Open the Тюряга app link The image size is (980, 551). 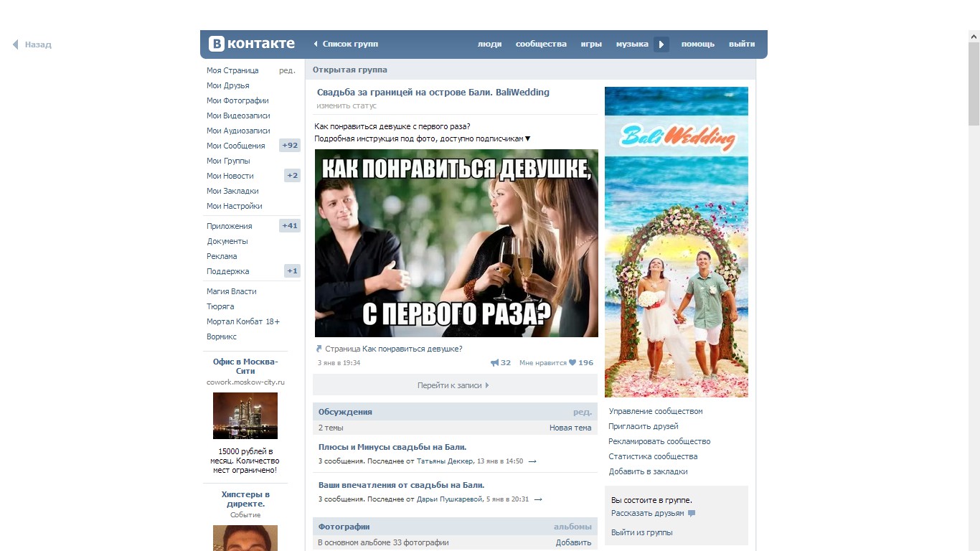(220, 306)
